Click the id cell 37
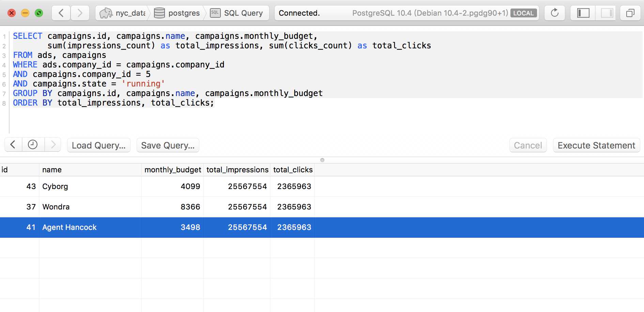This screenshot has height=312, width=644. click(19, 207)
